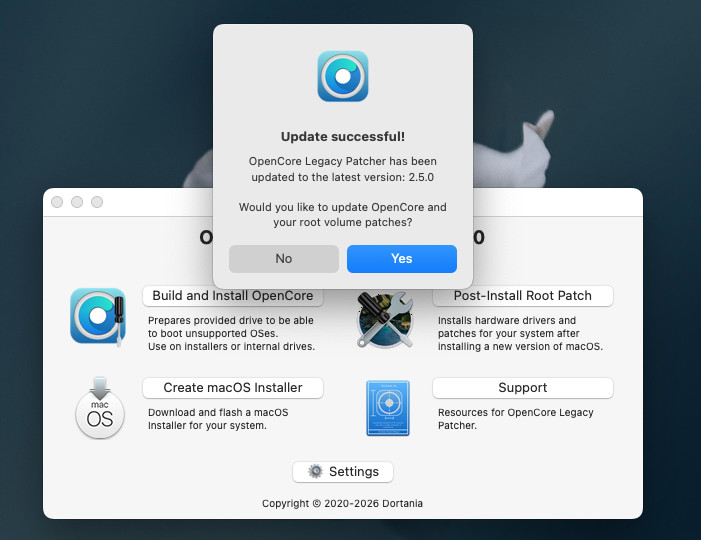This screenshot has width=701, height=540.
Task: Click 'updated to the latest version: 2.5.0' text
Action: pos(342,177)
